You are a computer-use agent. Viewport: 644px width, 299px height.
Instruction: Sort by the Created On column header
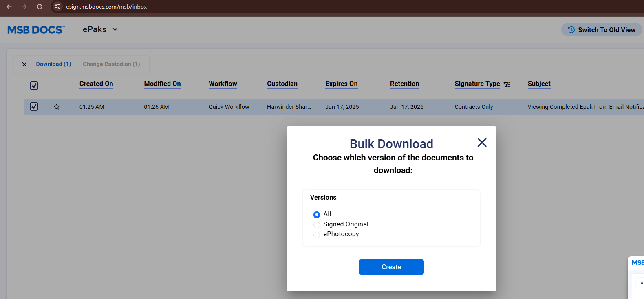pos(96,84)
